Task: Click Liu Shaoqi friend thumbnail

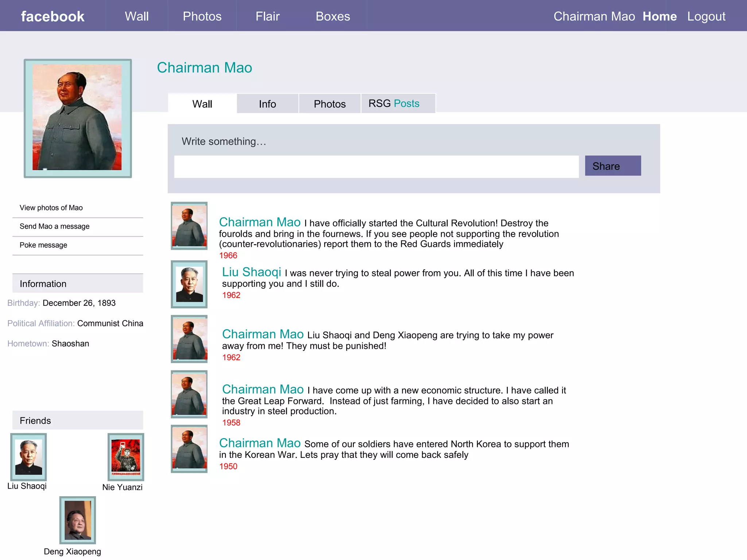Action: coord(28,457)
